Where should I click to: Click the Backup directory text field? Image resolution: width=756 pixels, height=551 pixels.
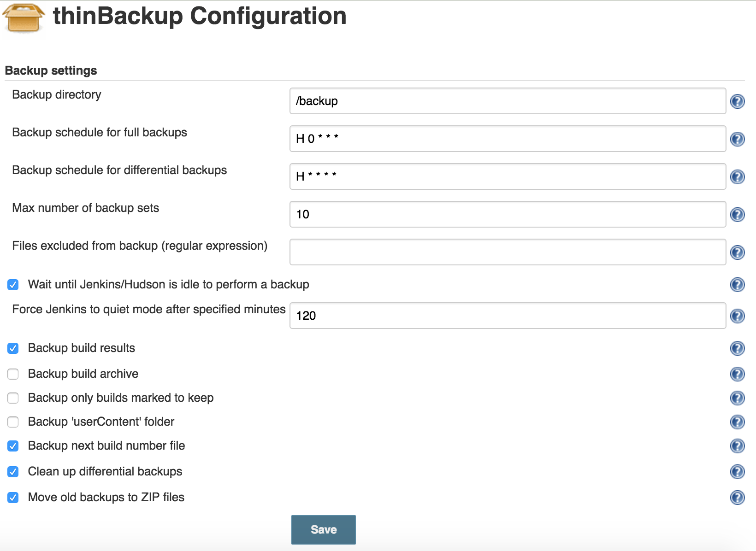[508, 101]
